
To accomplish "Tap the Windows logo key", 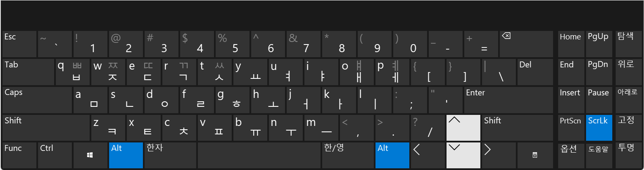I will 90,155.
